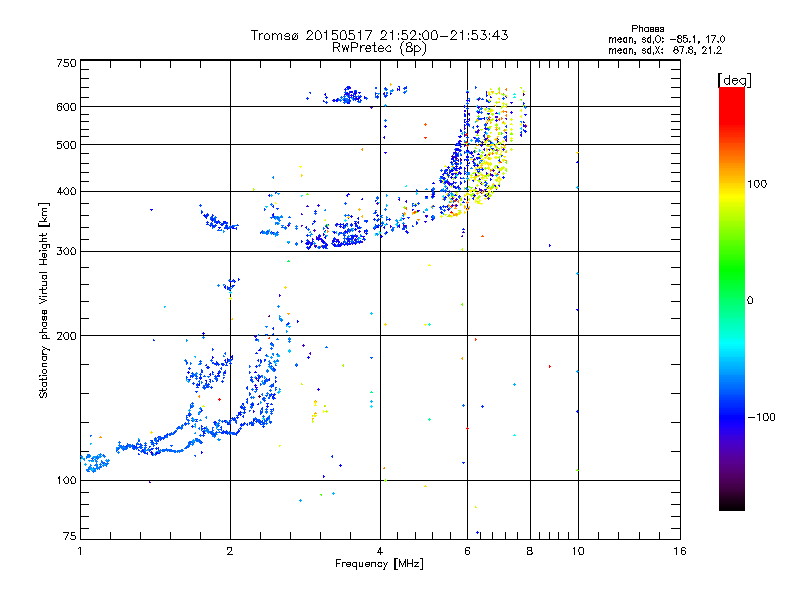Screen dimensions: 800x600
Task: Click the 'Stationary phase Virtual Height [km]' label
Action: 44,300
